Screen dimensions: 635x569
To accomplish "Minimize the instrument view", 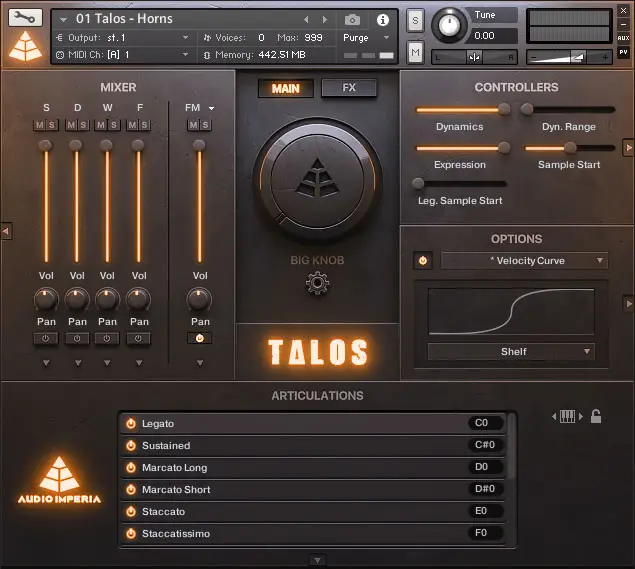I will pyautogui.click(x=623, y=24).
